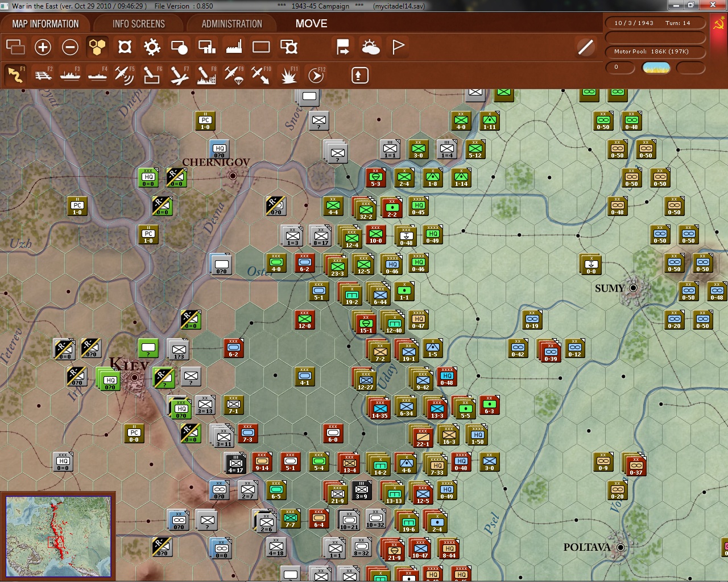
Task: Select the green unit labeled 5-12
Action: 475,149
